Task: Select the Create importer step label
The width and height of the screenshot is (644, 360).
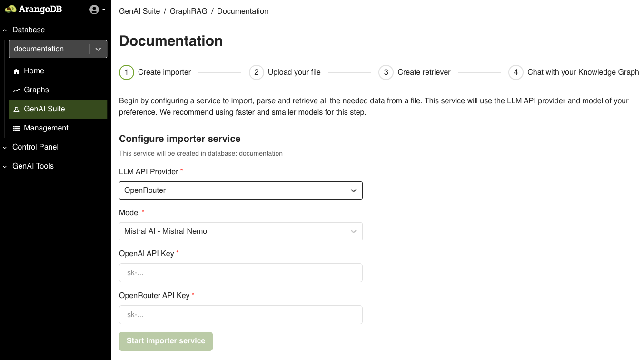Action: (164, 72)
